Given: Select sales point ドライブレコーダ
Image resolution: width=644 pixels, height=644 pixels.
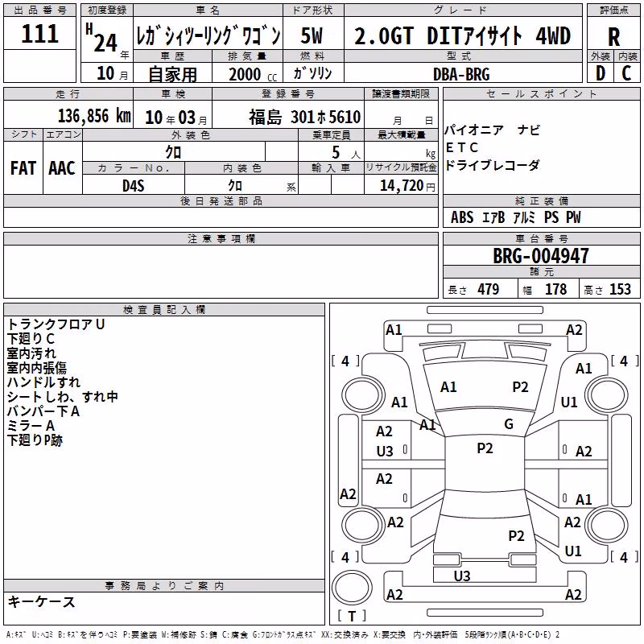Looking at the screenshot, I should point(492,165).
